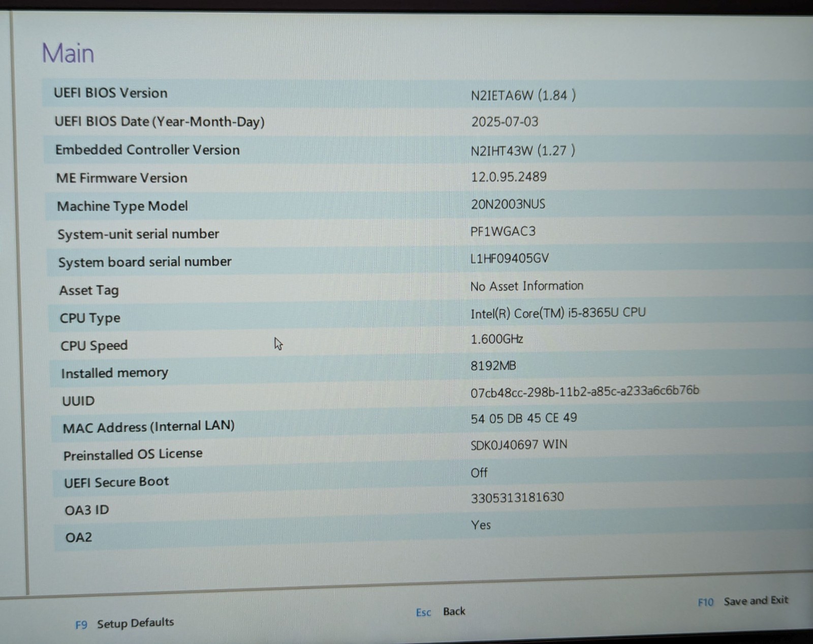
Task: Click board serial L1HF09405GV
Action: pos(510,259)
